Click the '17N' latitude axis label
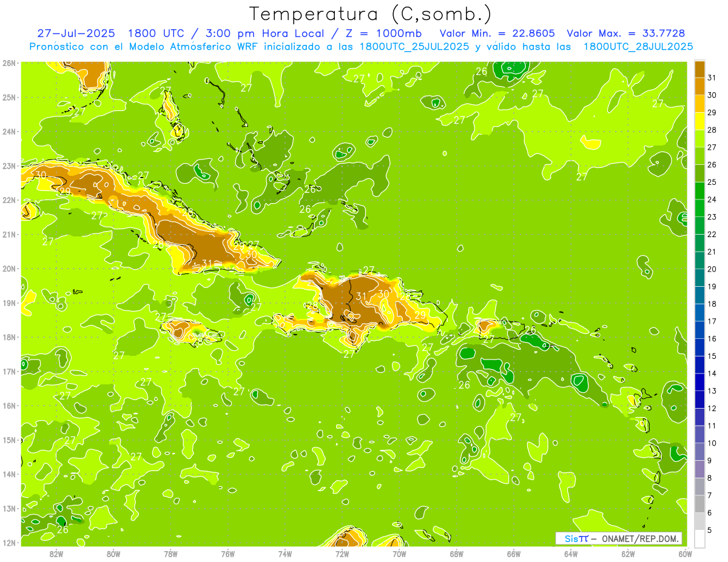The width and height of the screenshot is (728, 562). click(9, 371)
